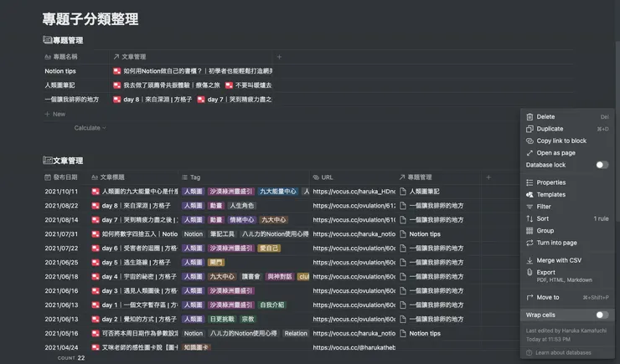Open article day 5｜逃生路線

136,263
